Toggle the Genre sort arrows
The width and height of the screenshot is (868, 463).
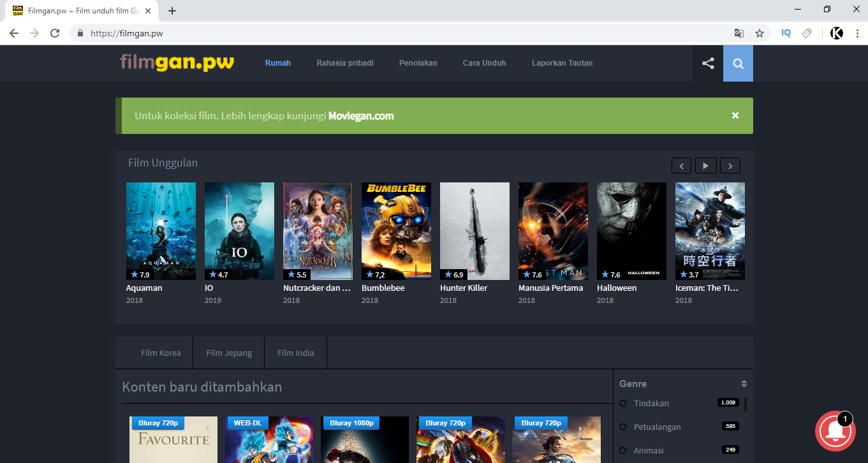[745, 383]
